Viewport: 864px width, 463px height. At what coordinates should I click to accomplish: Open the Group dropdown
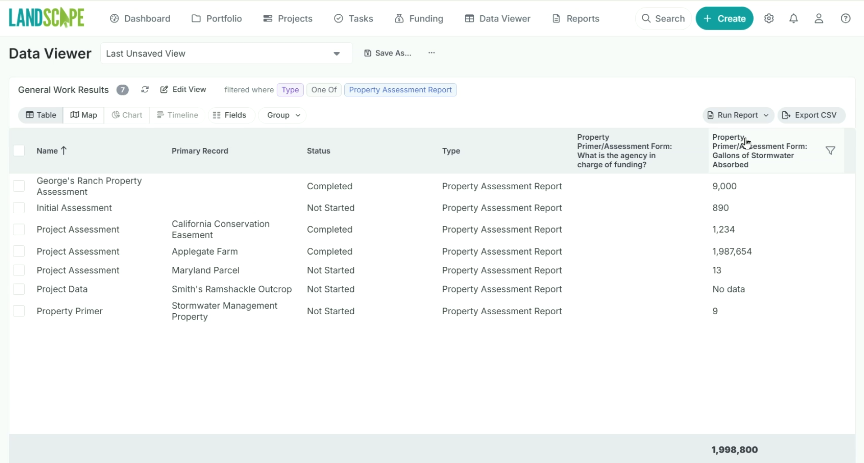pos(284,115)
